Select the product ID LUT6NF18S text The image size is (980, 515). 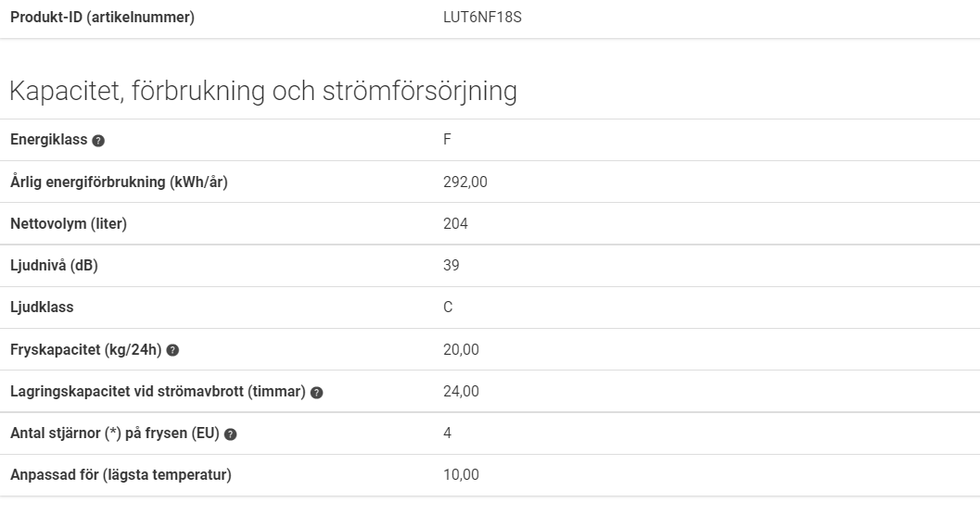click(482, 18)
